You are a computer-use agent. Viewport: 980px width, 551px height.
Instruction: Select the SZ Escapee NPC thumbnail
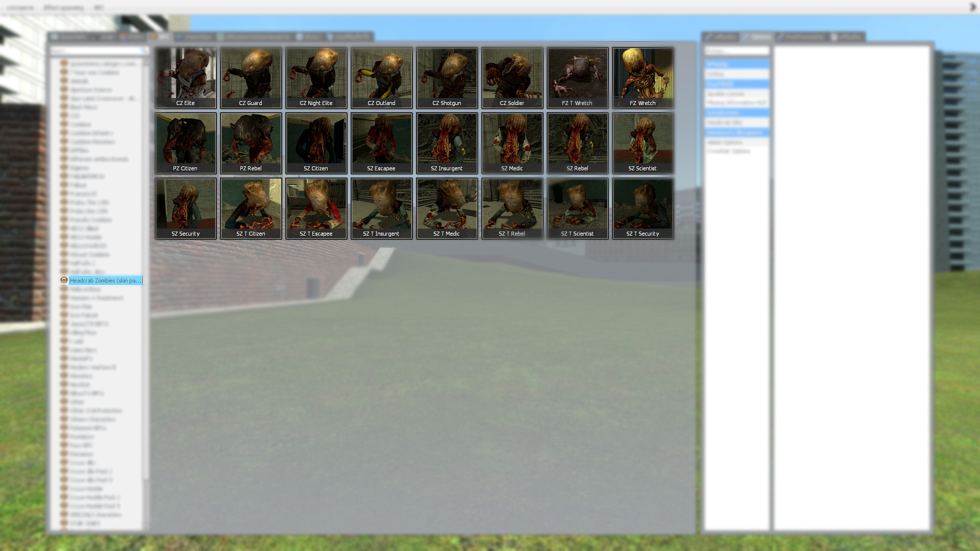[381, 142]
